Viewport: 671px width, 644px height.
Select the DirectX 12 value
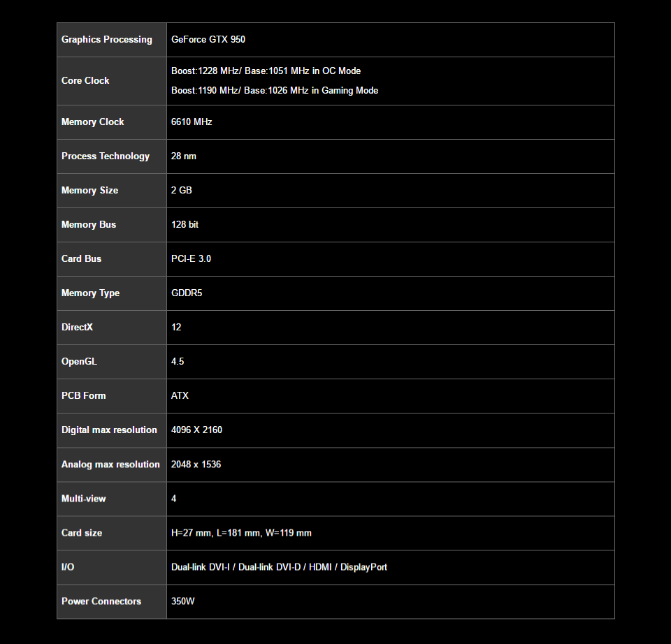click(175, 327)
